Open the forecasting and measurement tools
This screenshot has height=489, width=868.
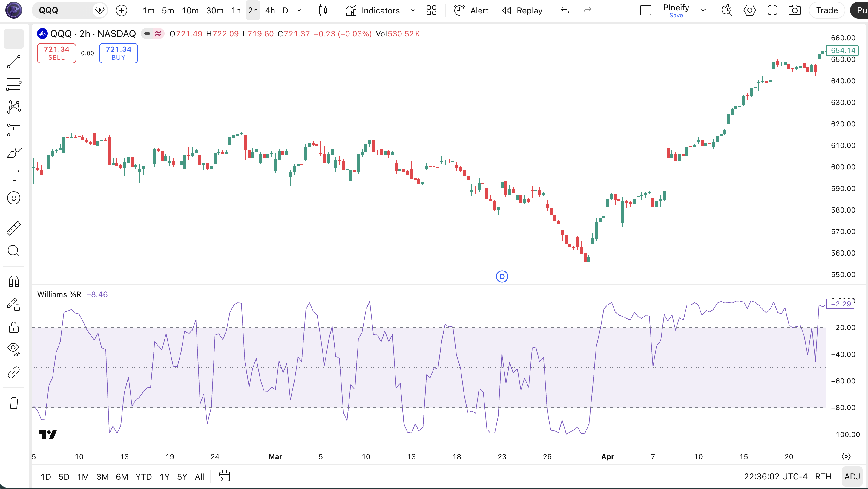pos(14,130)
